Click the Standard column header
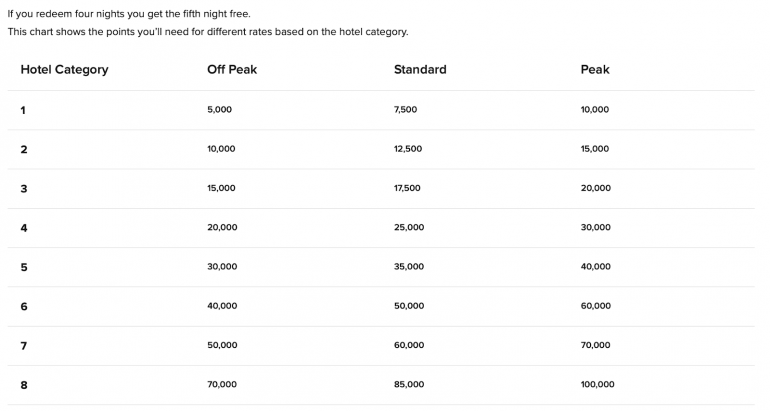 pyautogui.click(x=420, y=70)
